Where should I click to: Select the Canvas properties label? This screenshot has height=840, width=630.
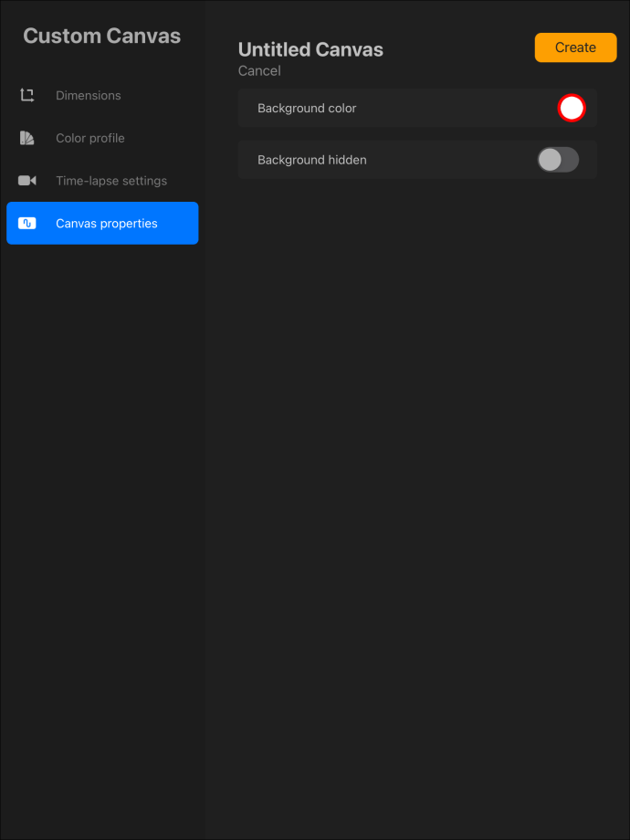pyautogui.click(x=107, y=224)
